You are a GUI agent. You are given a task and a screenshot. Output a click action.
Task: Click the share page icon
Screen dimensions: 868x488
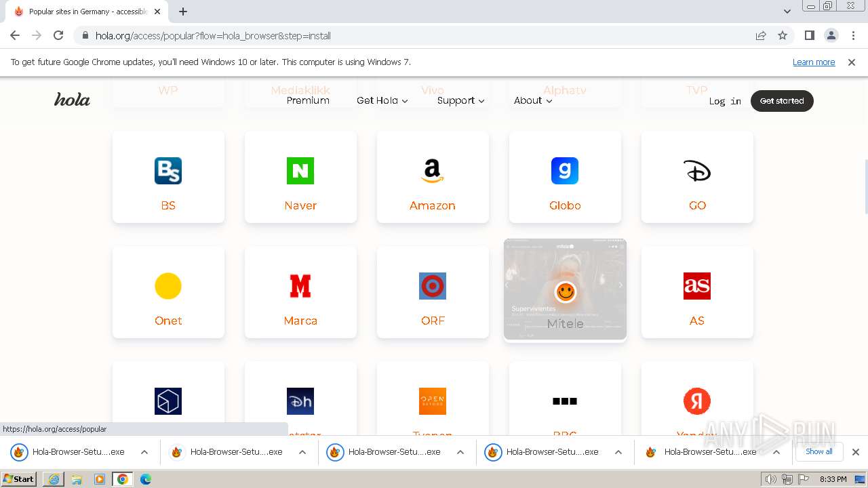coord(761,36)
